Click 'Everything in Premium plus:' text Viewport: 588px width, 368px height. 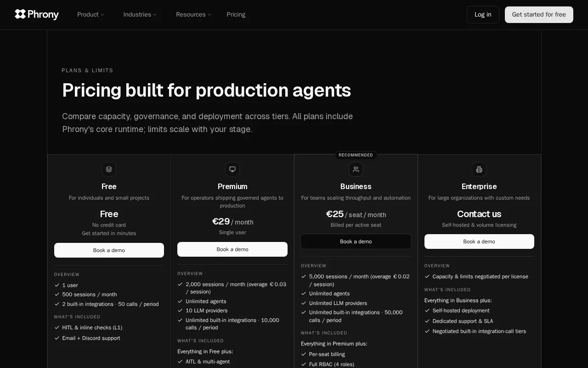click(334, 344)
